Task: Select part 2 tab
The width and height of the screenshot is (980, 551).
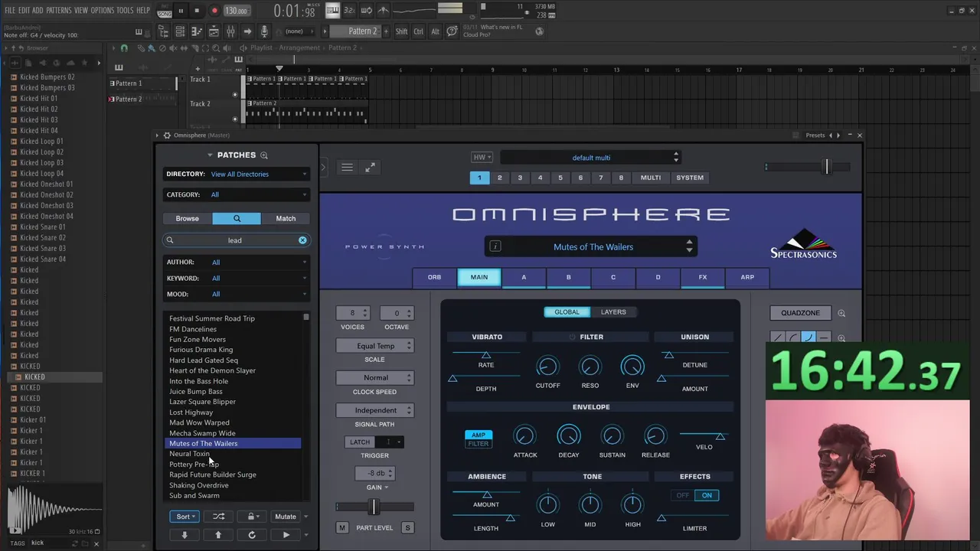Action: [500, 178]
